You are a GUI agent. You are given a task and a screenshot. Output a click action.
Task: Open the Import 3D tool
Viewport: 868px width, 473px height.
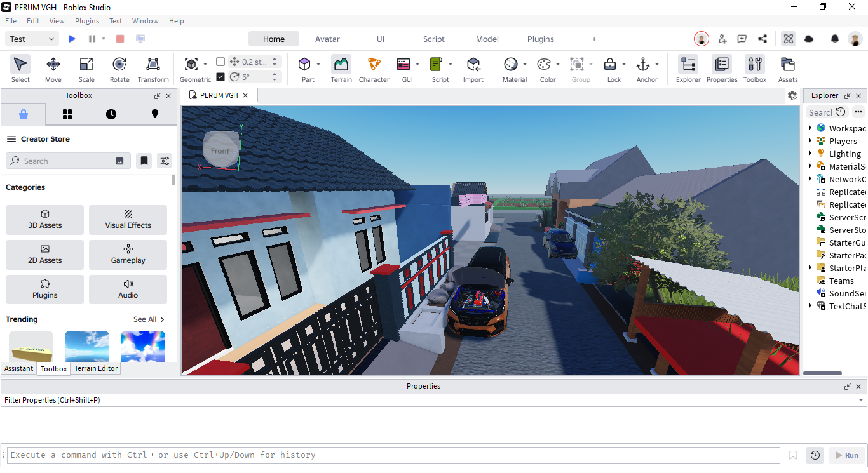(473, 69)
